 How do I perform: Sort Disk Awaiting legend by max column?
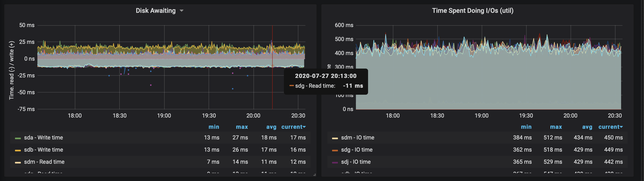point(242,127)
